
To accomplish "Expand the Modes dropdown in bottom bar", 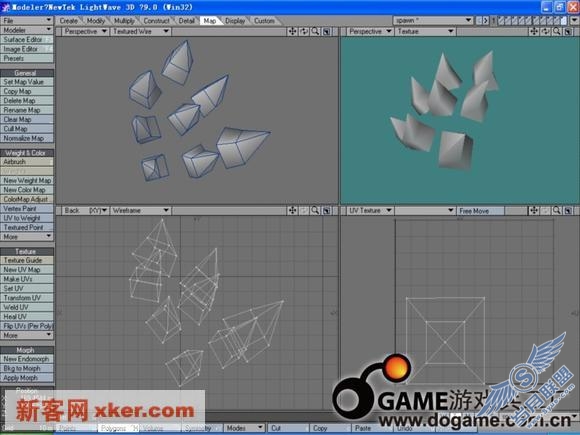I will pos(244,428).
